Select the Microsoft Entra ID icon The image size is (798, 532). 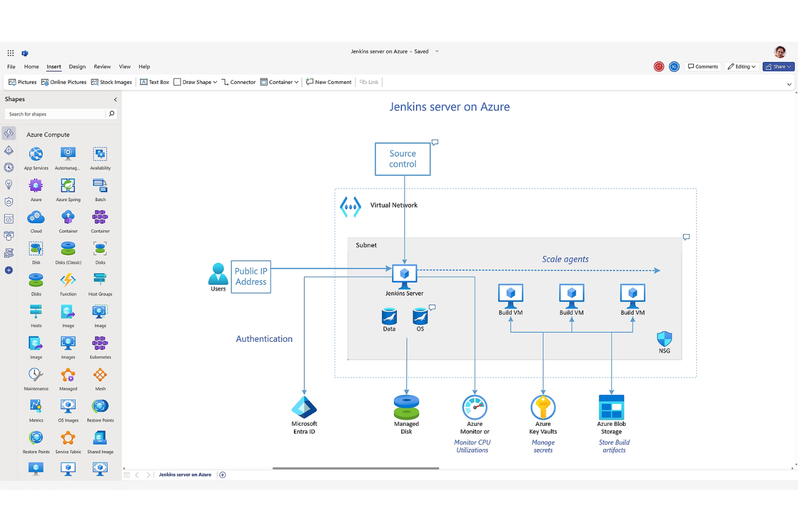(x=304, y=407)
